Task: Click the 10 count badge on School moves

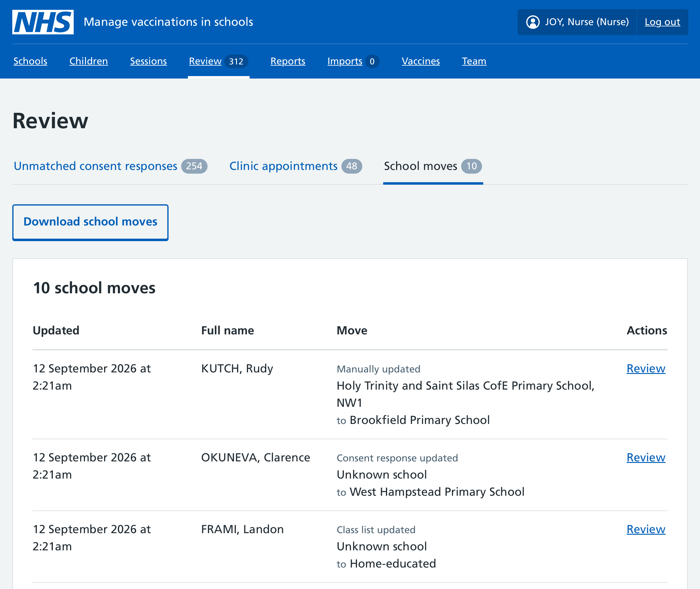Action: (472, 166)
